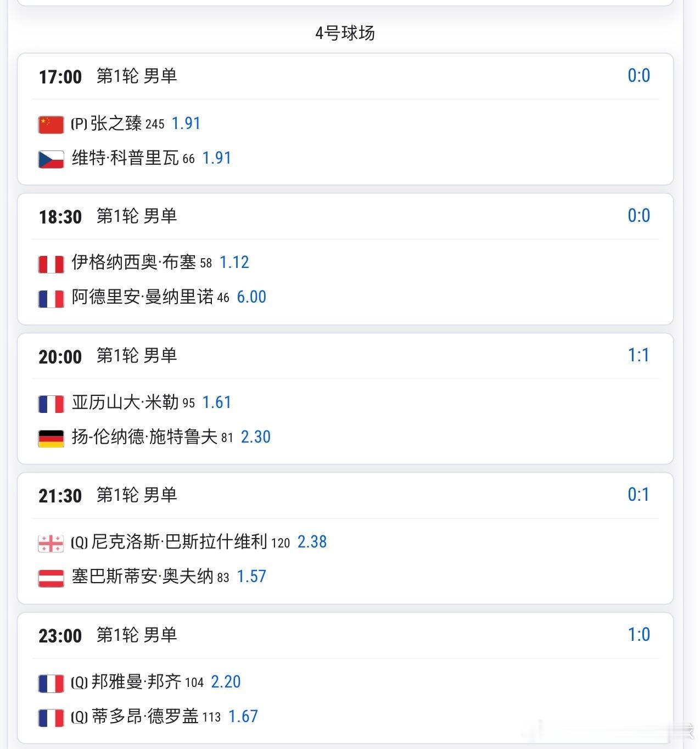
Task: Open player 阿德里安·曼纳里诺 profile
Action: (x=142, y=297)
